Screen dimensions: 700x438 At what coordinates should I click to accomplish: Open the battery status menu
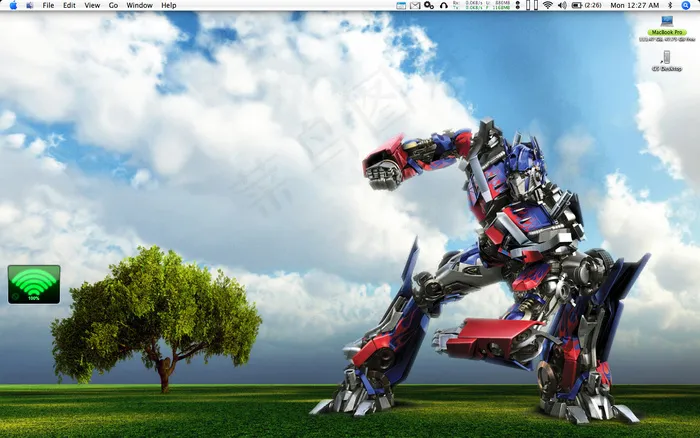(577, 5)
